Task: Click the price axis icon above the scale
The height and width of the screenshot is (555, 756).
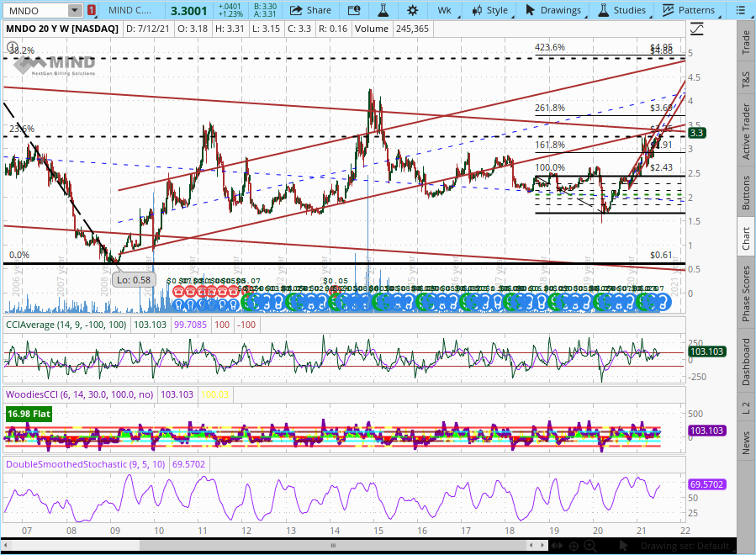Action: 696,29
